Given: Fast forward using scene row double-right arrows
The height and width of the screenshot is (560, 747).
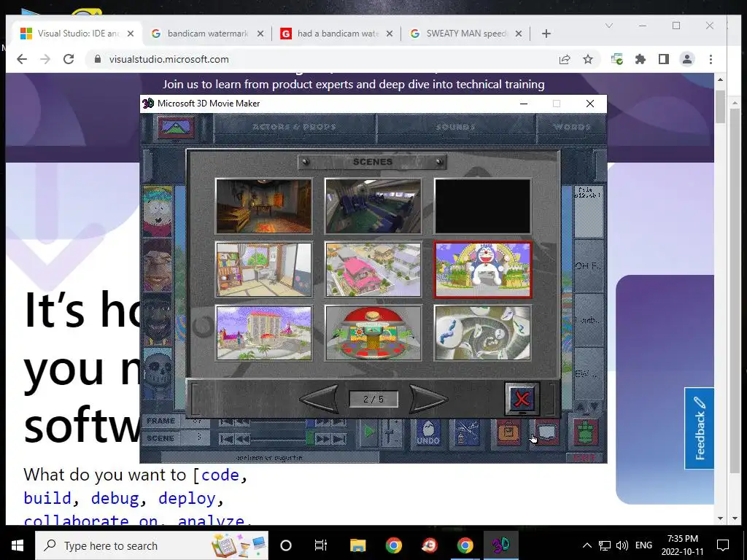Looking at the screenshot, I should pyautogui.click(x=322, y=438).
